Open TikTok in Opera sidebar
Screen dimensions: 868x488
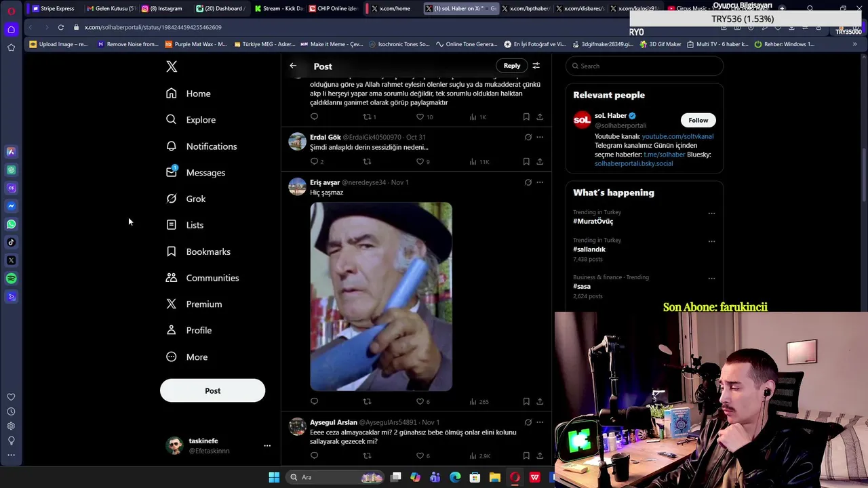tap(11, 242)
